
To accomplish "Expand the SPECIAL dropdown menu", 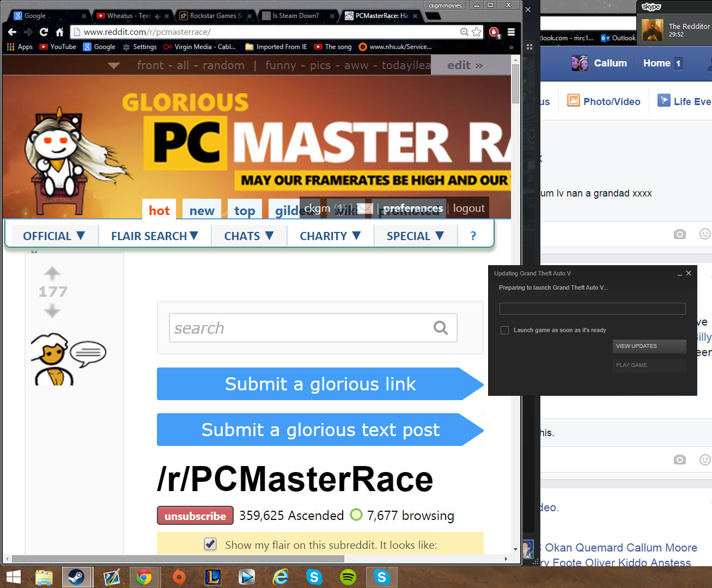I will (x=416, y=236).
